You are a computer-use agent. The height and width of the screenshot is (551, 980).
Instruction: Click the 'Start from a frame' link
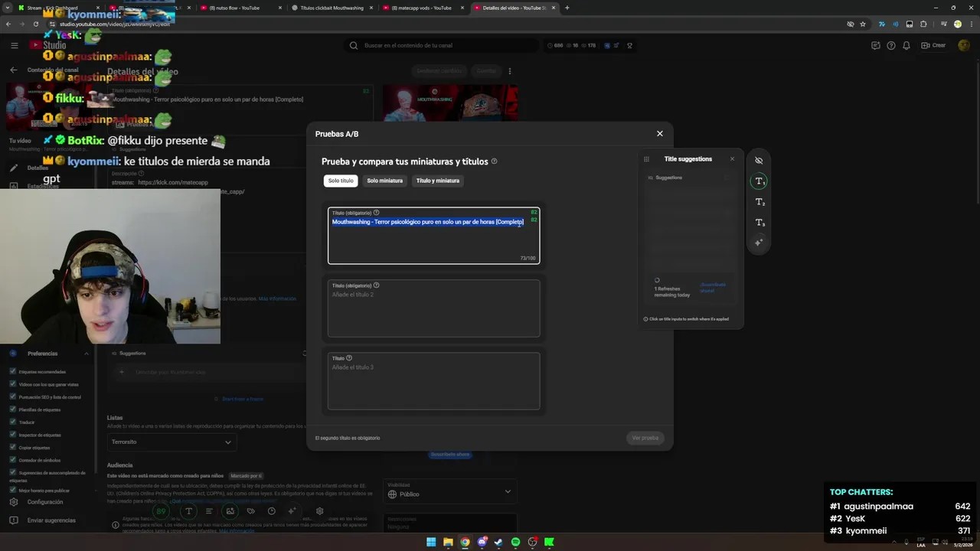(x=242, y=399)
